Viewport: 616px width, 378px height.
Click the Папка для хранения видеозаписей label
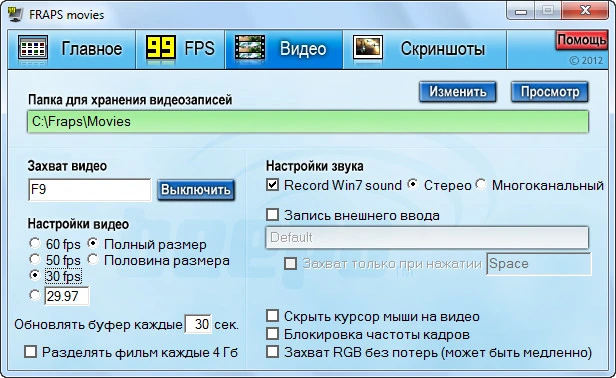click(x=130, y=100)
